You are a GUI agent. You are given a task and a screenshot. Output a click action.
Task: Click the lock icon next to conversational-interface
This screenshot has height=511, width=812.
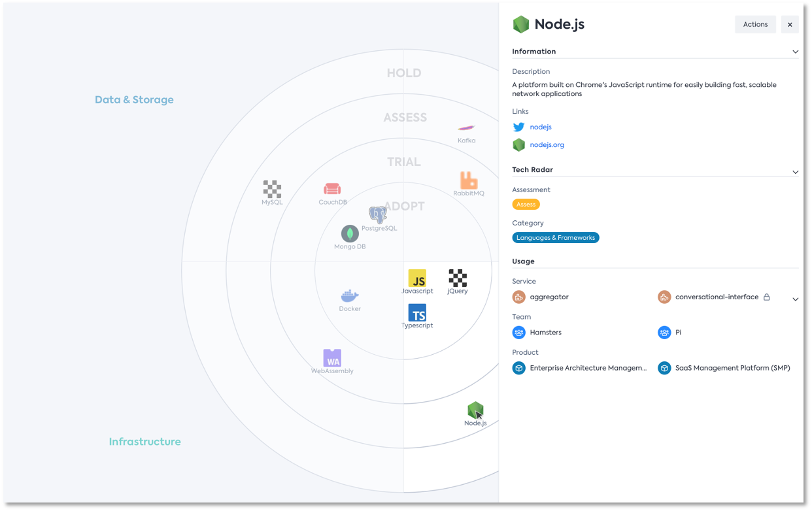pyautogui.click(x=767, y=297)
